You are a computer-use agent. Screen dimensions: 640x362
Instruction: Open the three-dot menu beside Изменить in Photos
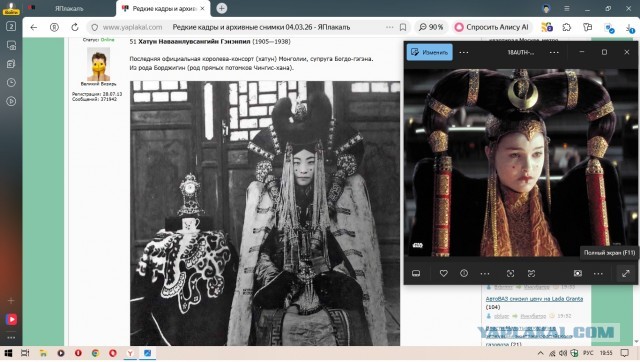464,53
